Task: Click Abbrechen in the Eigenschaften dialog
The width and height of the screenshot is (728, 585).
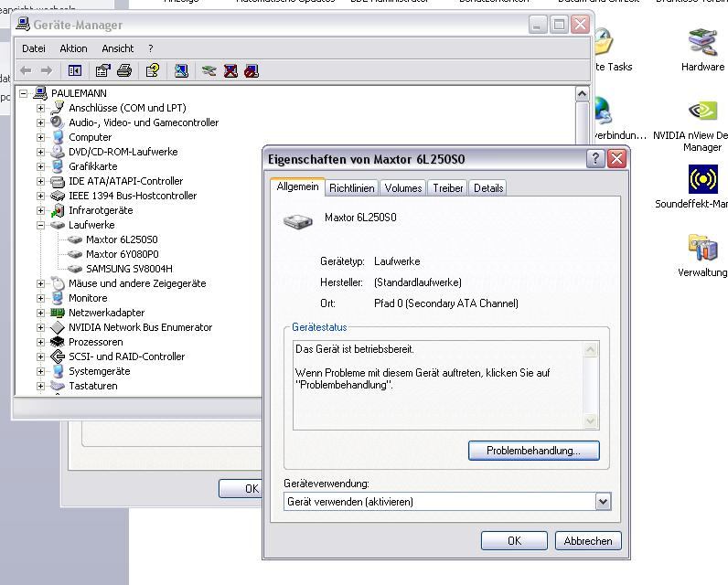Action: pyautogui.click(x=588, y=541)
